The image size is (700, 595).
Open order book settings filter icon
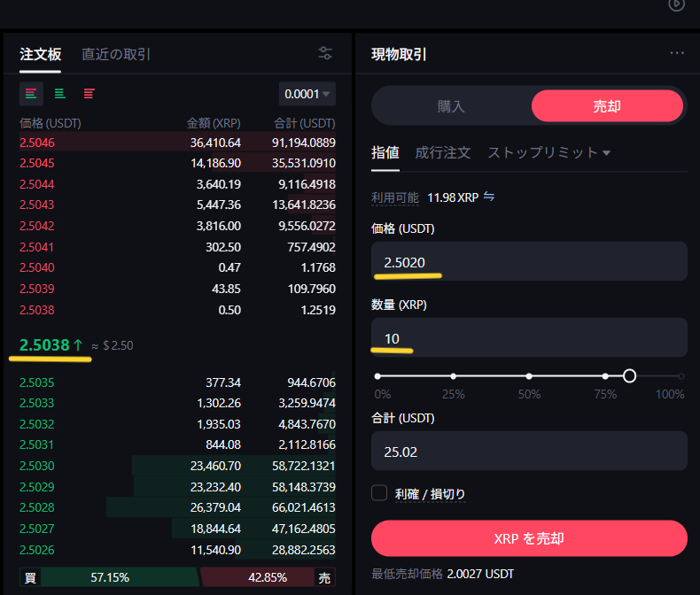point(325,53)
